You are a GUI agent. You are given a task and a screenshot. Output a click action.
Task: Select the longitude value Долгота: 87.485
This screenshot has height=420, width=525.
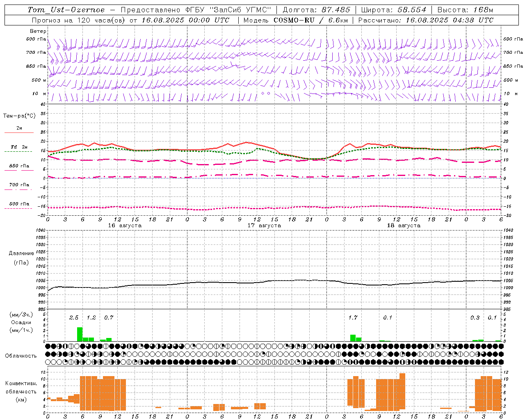(x=316, y=10)
